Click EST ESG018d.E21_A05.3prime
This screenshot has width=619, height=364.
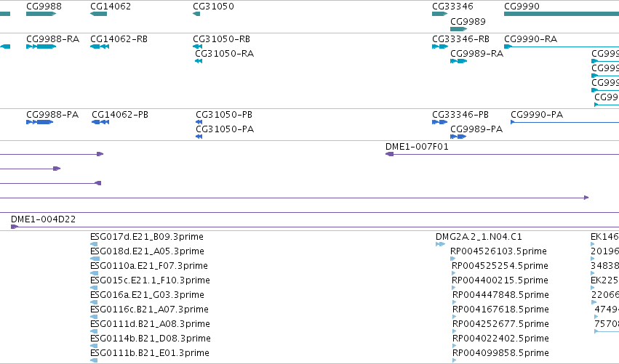click(147, 251)
